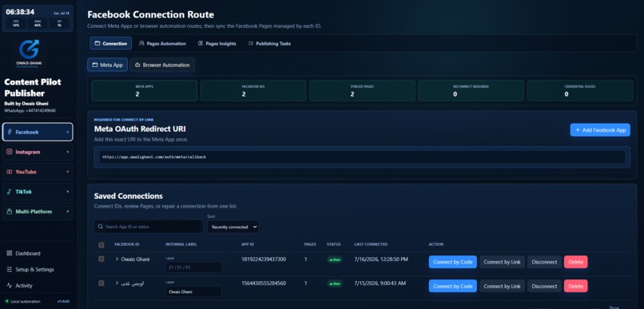This screenshot has width=644, height=309.
Task: Click the OAuth redirect URI box
Action: (x=362, y=156)
